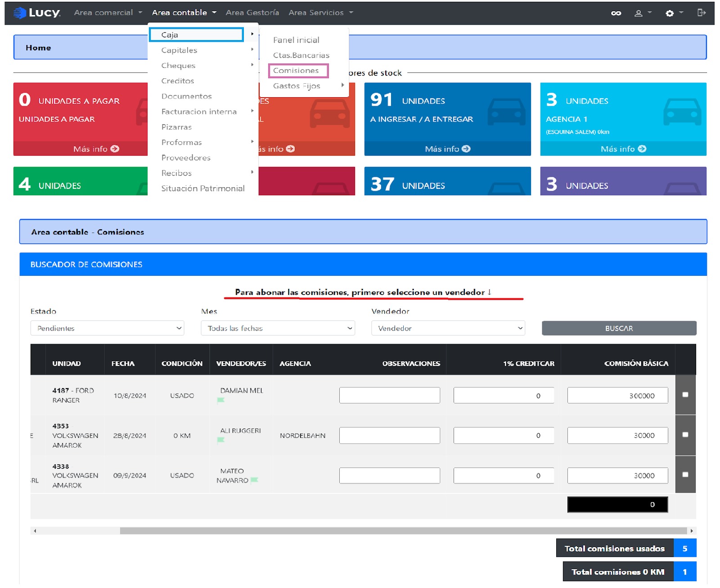Select Documentos menu item
The height and width of the screenshot is (588, 720).
point(186,96)
